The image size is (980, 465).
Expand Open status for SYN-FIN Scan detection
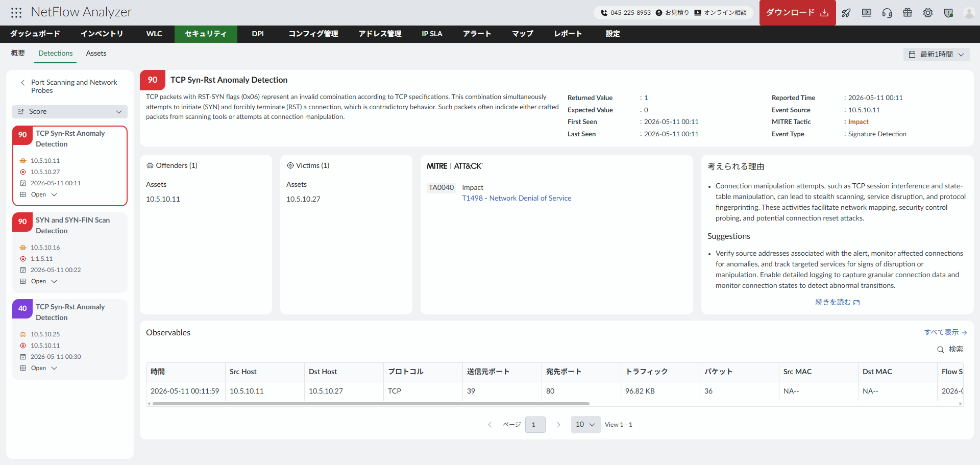pyautogui.click(x=43, y=281)
